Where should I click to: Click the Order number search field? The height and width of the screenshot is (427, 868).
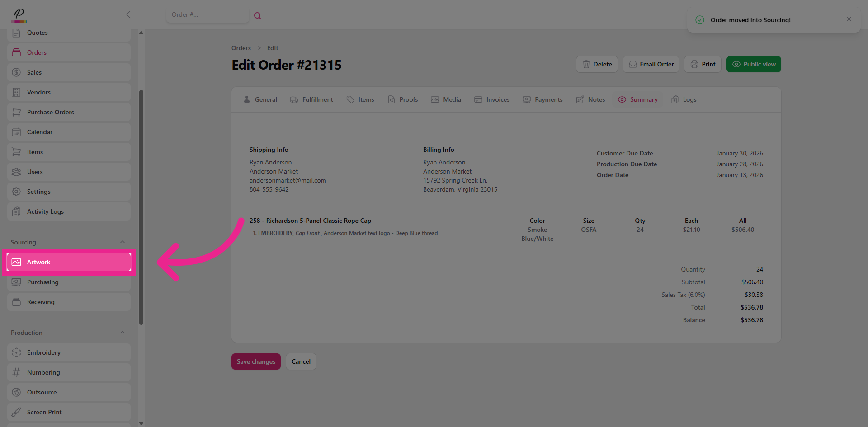tap(207, 15)
